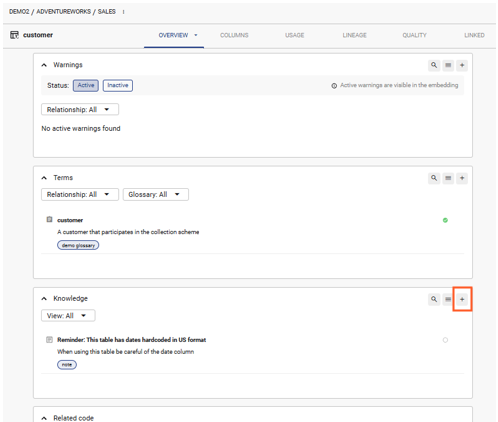Add knowledge item with highlighted plus icon
The width and height of the screenshot is (498, 422).
[462, 299]
